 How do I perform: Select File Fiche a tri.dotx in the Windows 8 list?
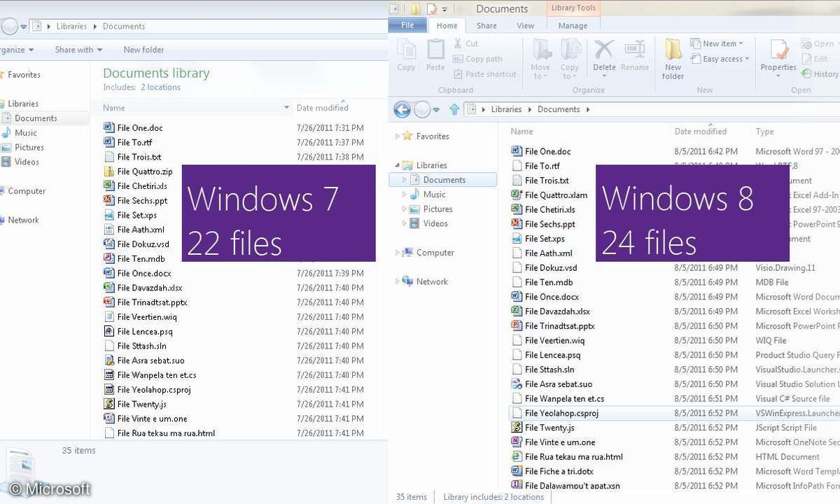click(x=559, y=471)
